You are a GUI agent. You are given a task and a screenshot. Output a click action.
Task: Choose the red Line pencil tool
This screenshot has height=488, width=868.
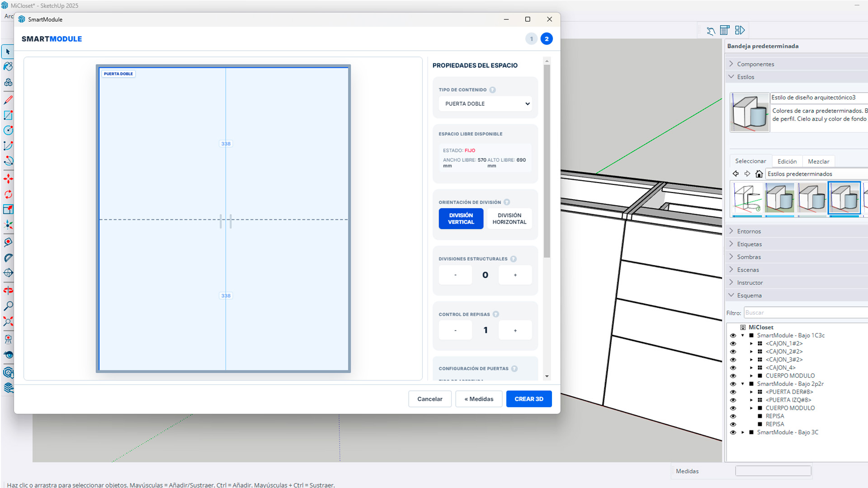8,100
